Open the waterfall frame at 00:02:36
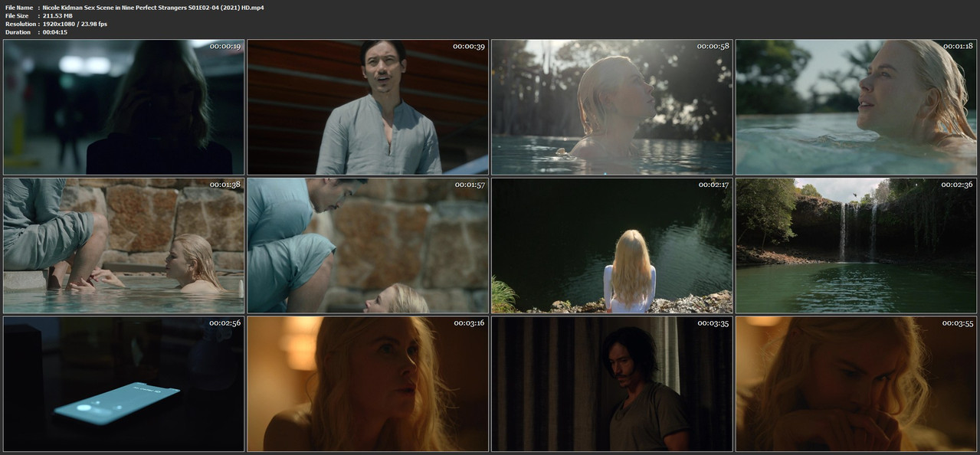 856,245
